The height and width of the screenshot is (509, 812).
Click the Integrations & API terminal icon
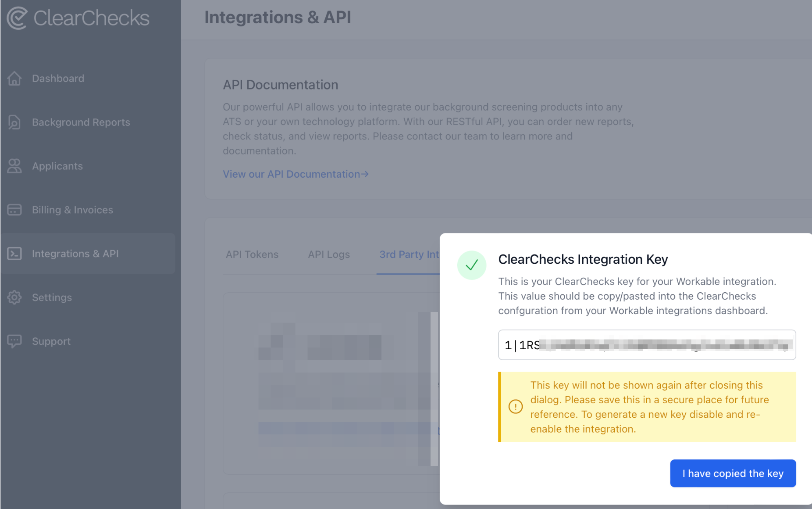tap(14, 254)
